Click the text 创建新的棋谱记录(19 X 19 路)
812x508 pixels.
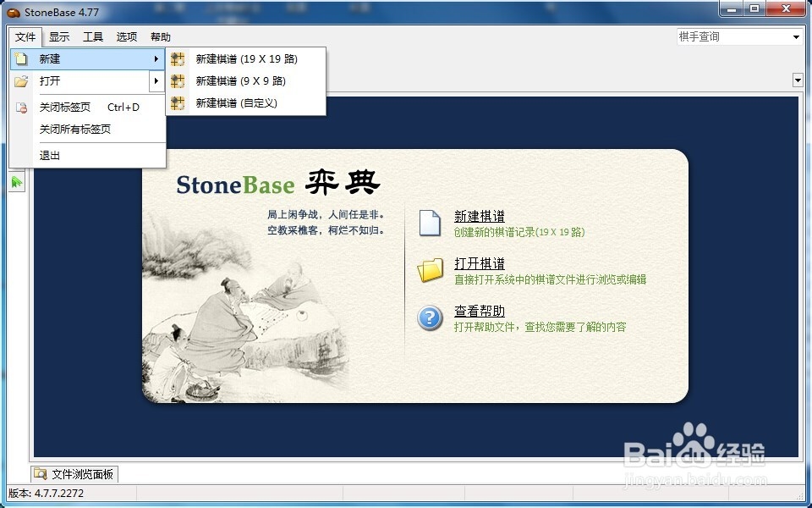coord(519,232)
